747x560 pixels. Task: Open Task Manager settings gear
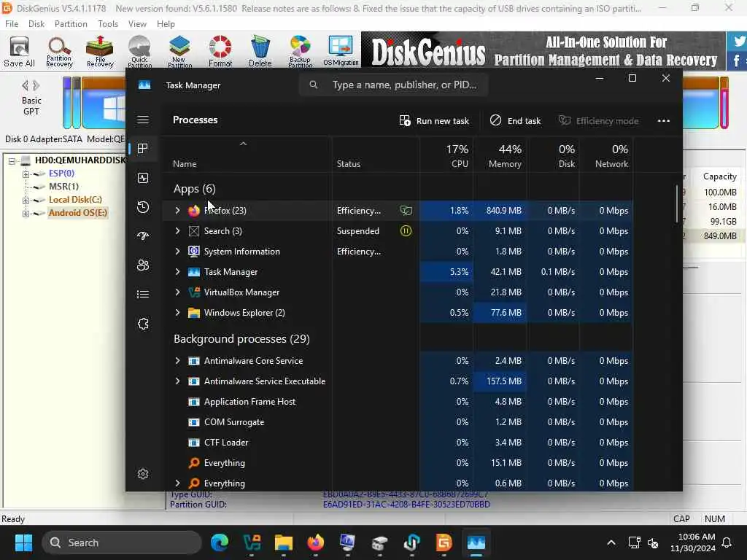(x=143, y=474)
